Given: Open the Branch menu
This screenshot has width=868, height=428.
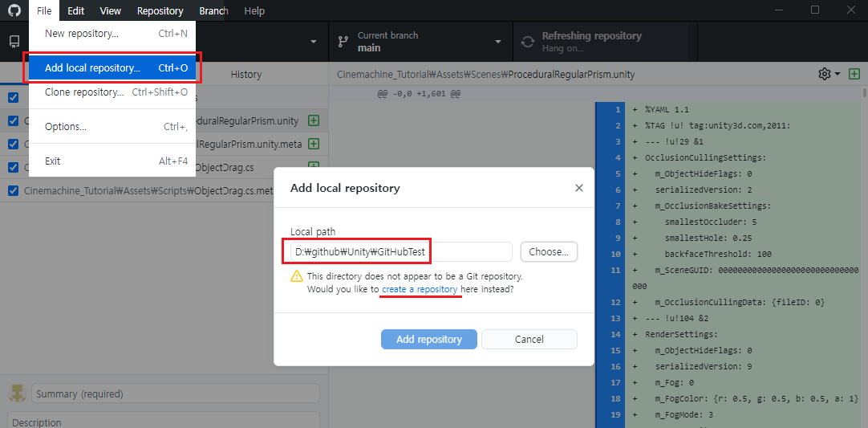Looking at the screenshot, I should point(213,10).
